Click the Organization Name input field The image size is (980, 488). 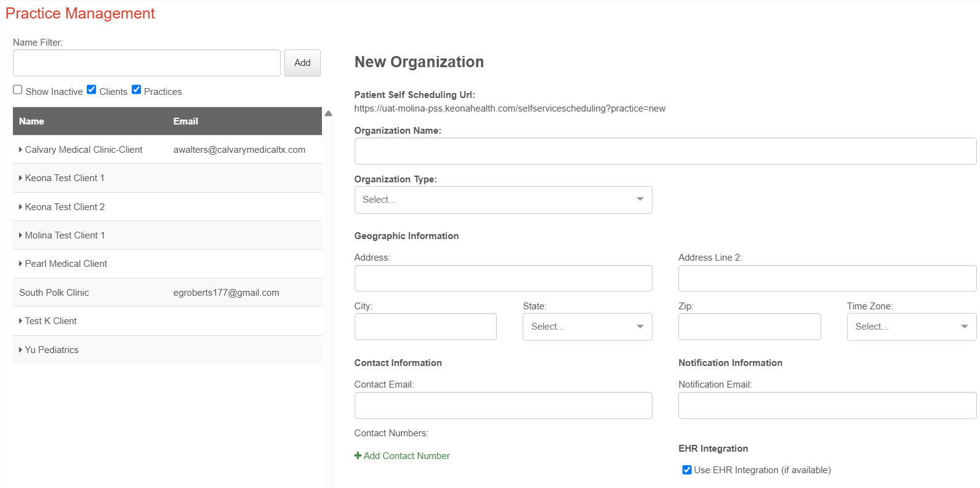[x=665, y=151]
